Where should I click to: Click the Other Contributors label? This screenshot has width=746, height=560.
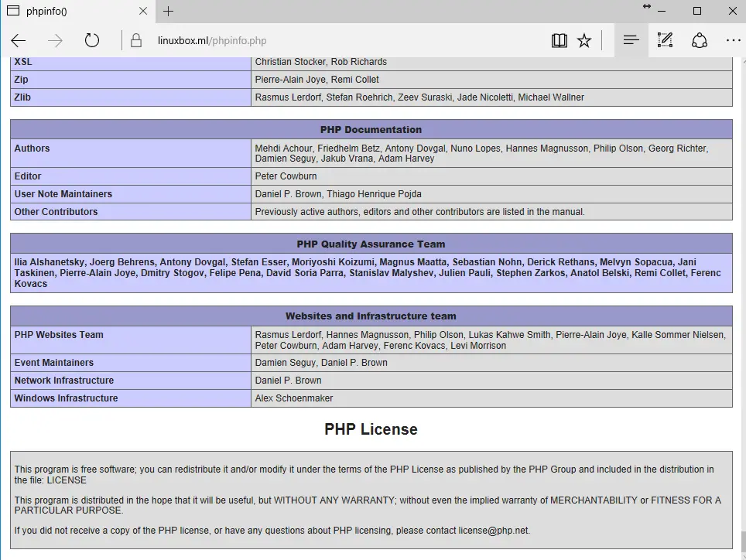(56, 212)
